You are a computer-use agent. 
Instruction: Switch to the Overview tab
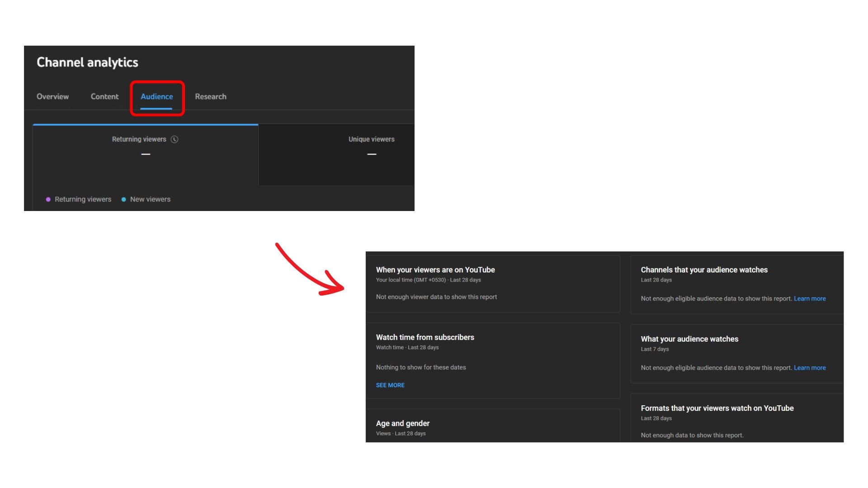[x=52, y=96]
